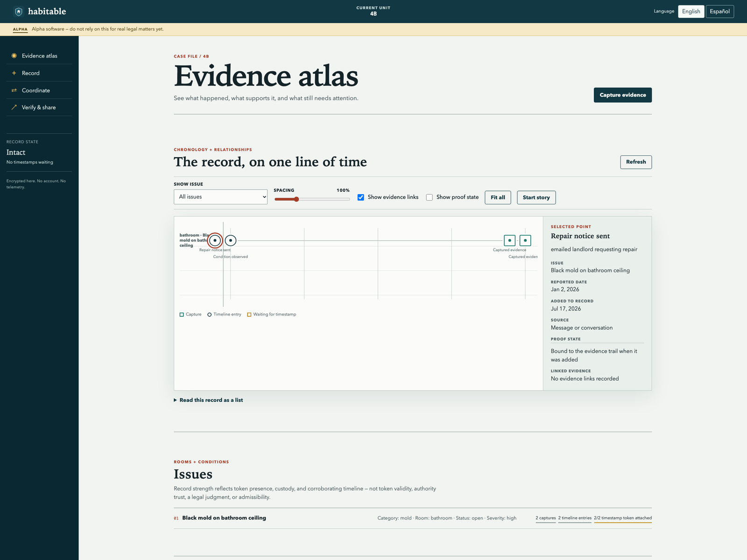Click the Coordinate arrows icon
747x560 pixels.
14,90
